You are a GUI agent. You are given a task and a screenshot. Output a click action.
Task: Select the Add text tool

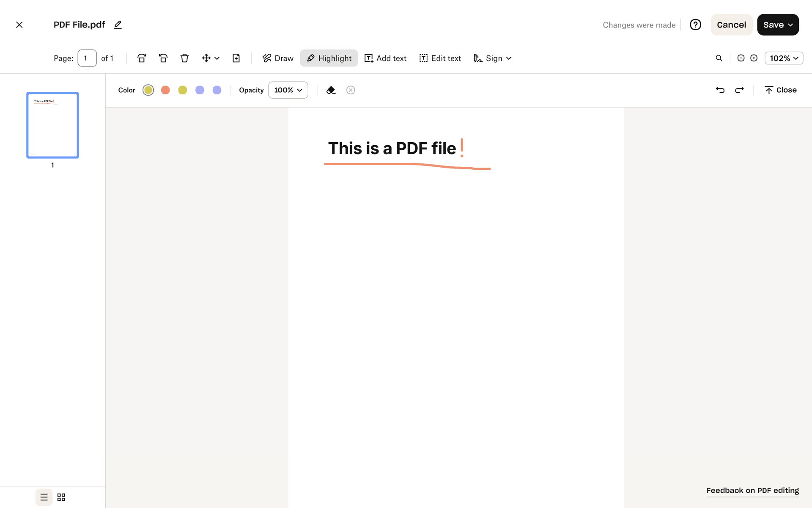pyautogui.click(x=385, y=58)
